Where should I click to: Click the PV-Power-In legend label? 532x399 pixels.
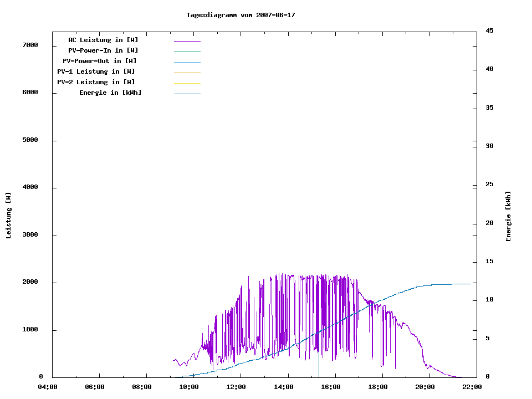107,50
